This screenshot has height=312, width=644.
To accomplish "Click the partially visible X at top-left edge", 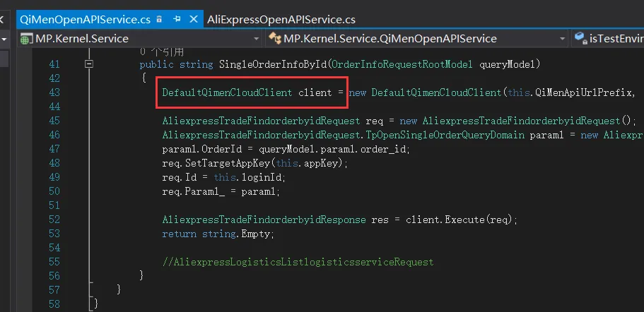I will [x=1, y=19].
